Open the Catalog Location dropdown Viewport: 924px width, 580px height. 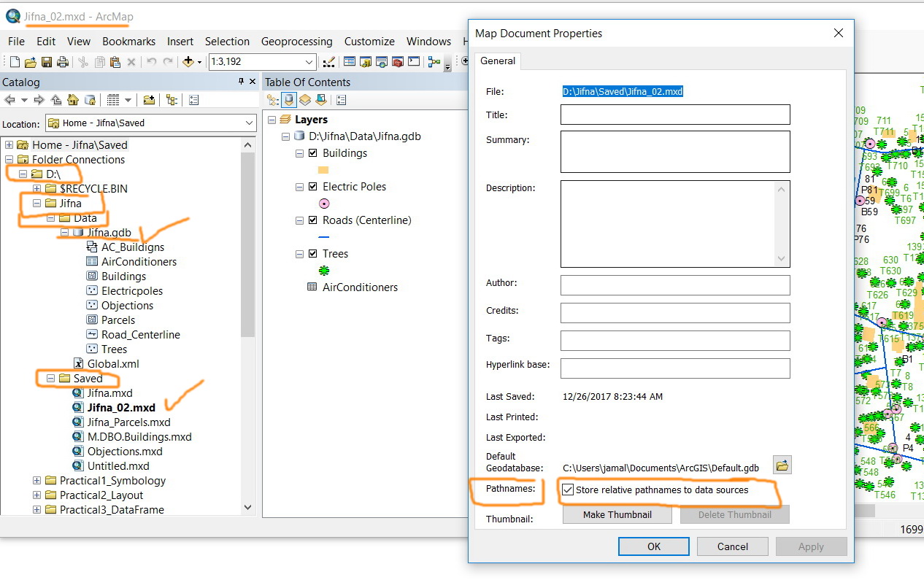(249, 123)
